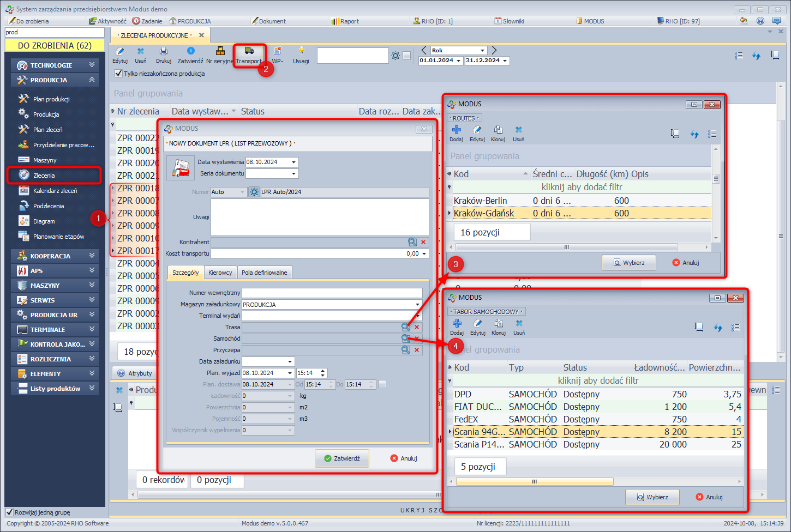This screenshot has height=532, width=791.
Task: Click the search icon in Trasa field
Action: click(406, 327)
